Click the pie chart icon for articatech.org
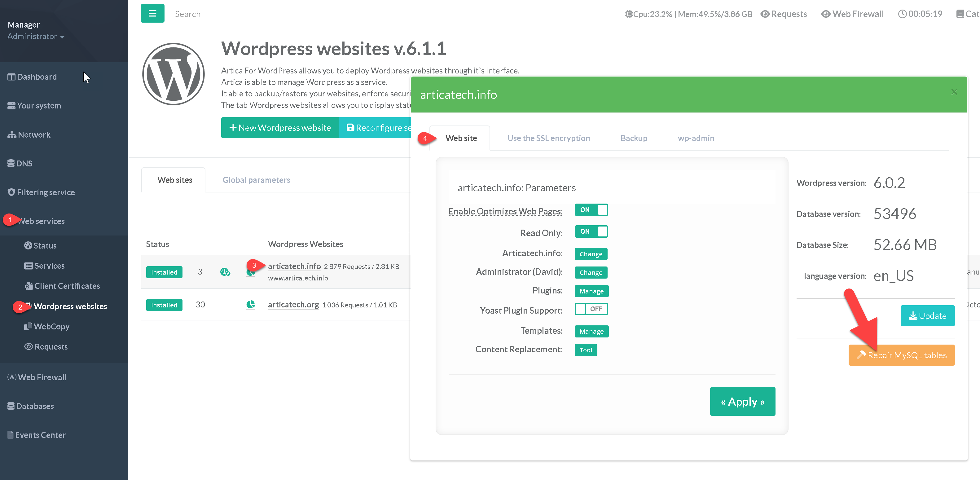980x480 pixels. click(x=250, y=305)
